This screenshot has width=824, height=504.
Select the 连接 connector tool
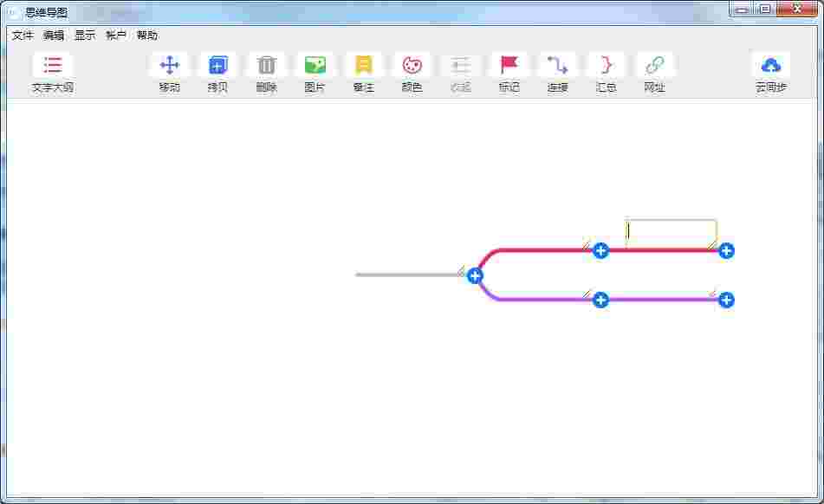(558, 73)
